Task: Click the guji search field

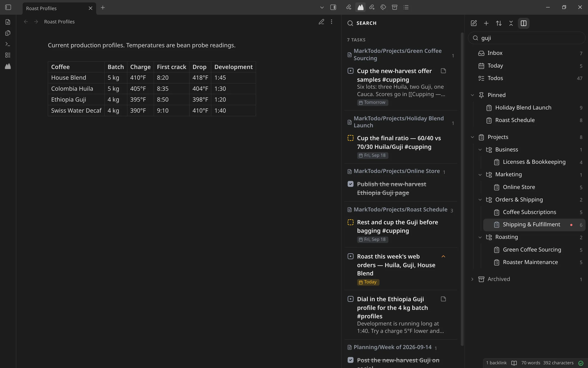Action: [x=527, y=38]
